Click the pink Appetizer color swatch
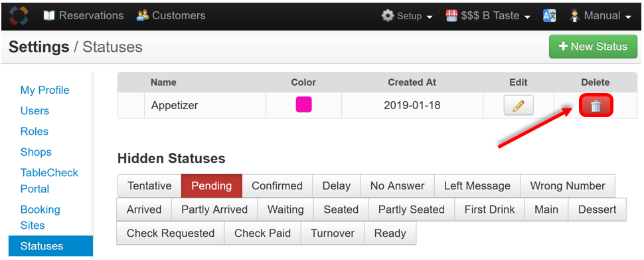644x260 pixels. [304, 104]
